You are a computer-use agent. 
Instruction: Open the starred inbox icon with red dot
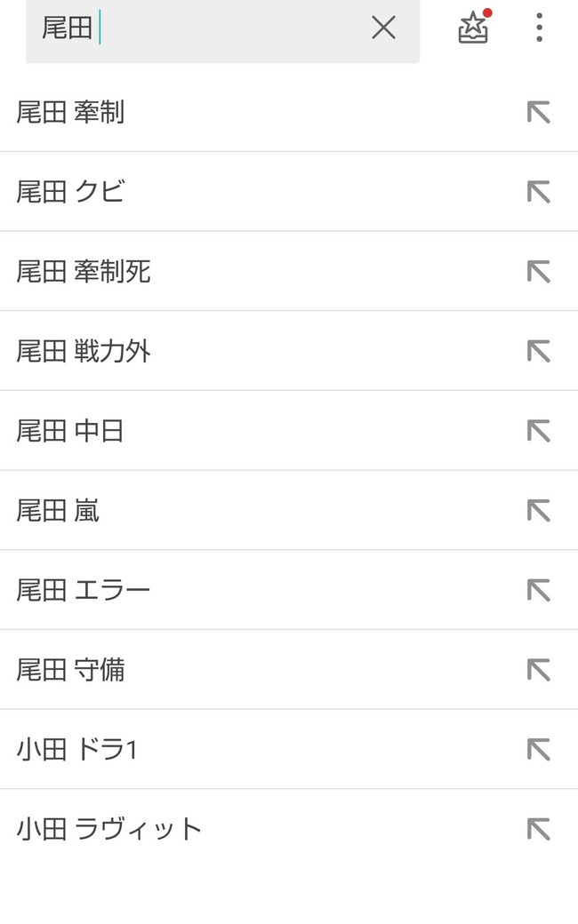[x=474, y=28]
